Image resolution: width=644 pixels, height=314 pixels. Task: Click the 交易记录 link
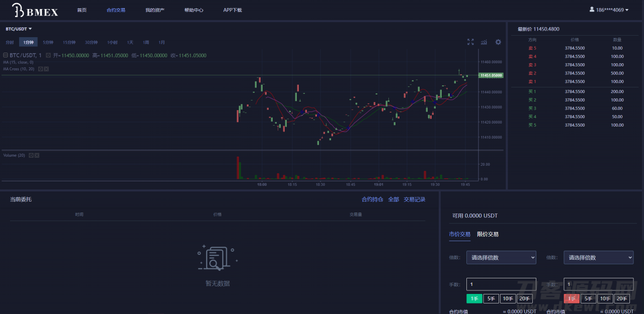[414, 199]
